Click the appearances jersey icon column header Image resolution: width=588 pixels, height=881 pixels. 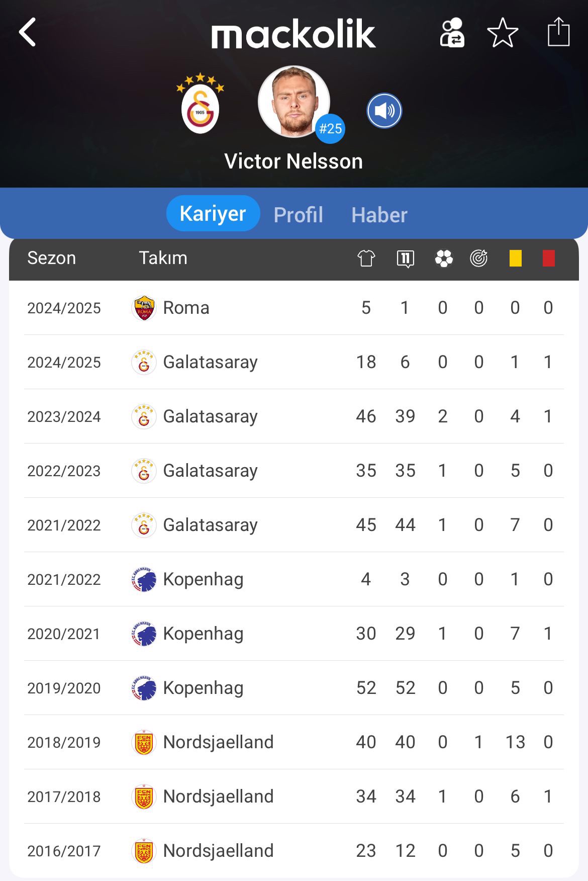pos(366,258)
